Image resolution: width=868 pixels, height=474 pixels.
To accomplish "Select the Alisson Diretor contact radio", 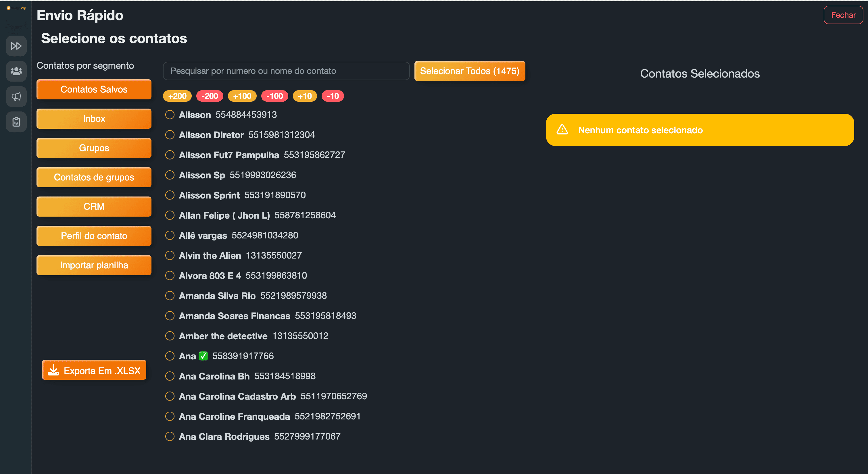I will click(170, 135).
